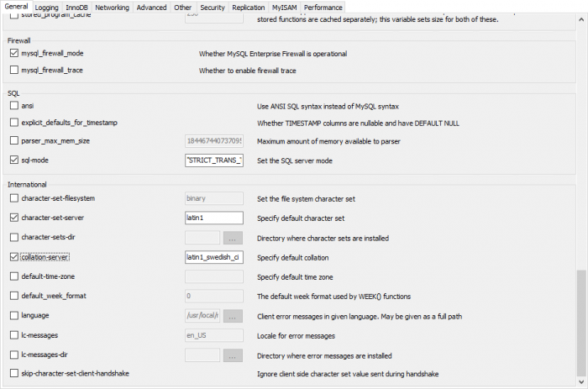Open the Replication tab

[x=248, y=7]
